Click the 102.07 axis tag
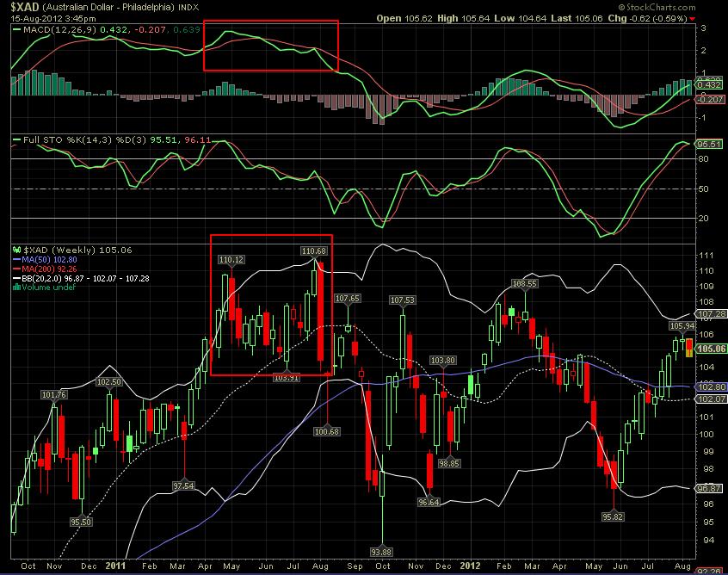Viewport: 728px width, 575px height. (x=712, y=399)
